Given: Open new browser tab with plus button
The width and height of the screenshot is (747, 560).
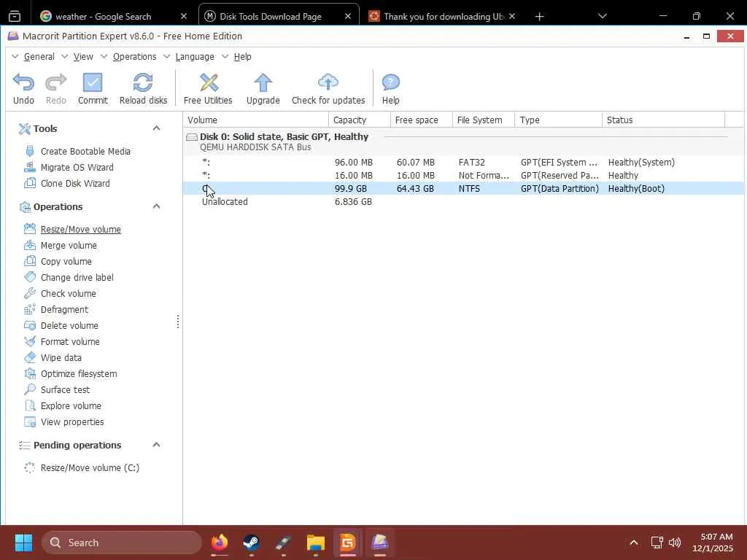Looking at the screenshot, I should [x=539, y=17].
